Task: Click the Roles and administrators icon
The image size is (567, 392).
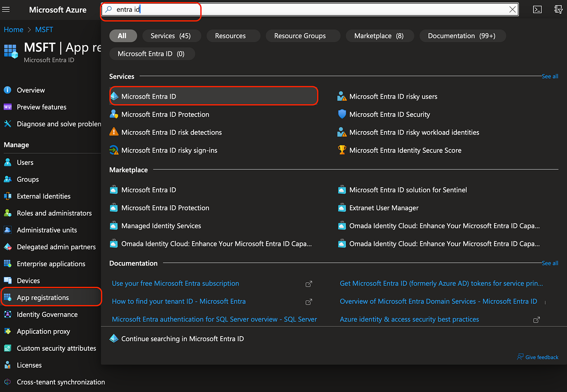Action: [7, 213]
